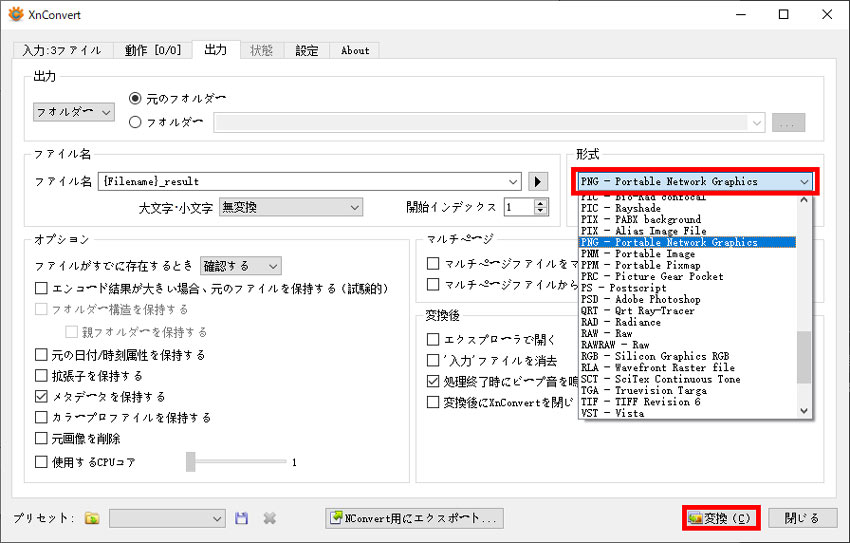Click the format list scrollbar thumb
This screenshot has width=850, height=543.
tap(804, 358)
